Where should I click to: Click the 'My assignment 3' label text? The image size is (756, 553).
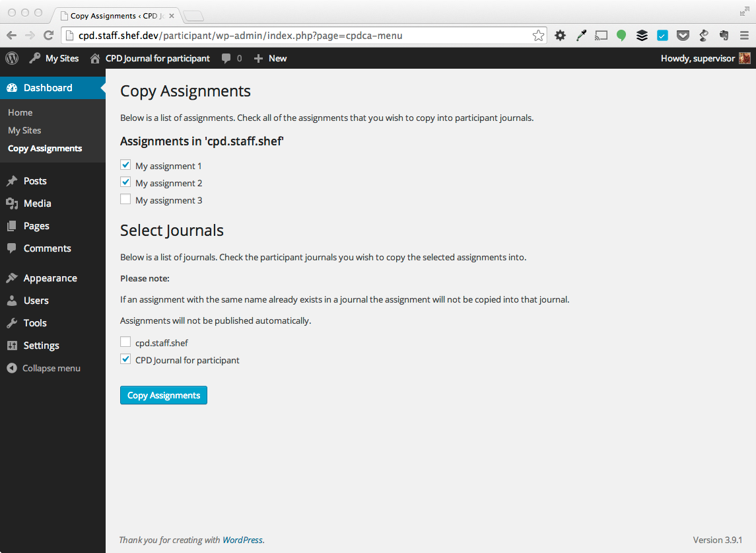(169, 200)
